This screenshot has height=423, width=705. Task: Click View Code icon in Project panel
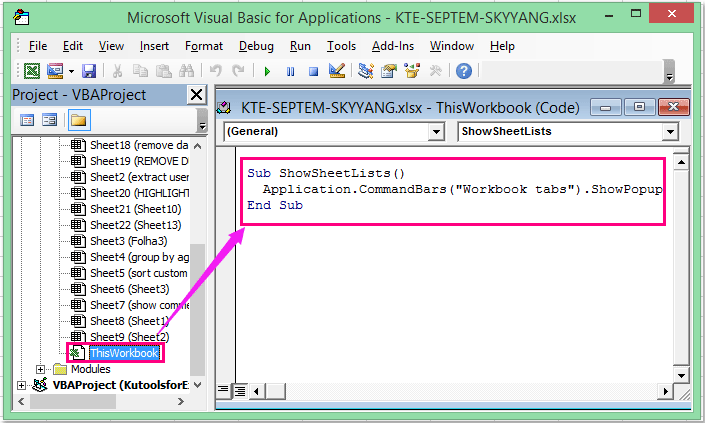click(x=27, y=120)
